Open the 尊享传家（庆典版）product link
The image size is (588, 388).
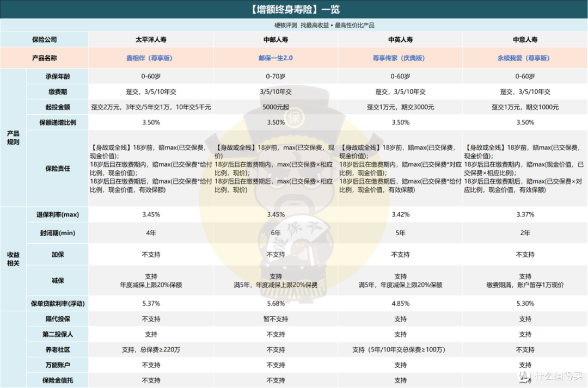tap(399, 58)
